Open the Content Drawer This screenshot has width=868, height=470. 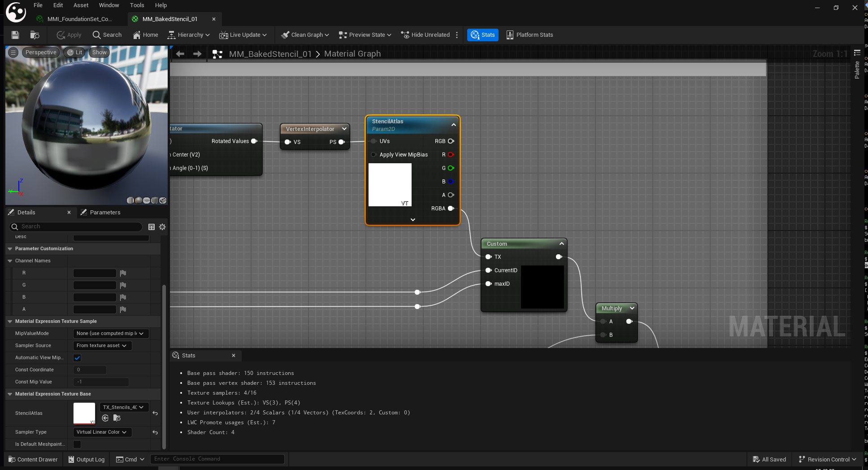point(33,459)
